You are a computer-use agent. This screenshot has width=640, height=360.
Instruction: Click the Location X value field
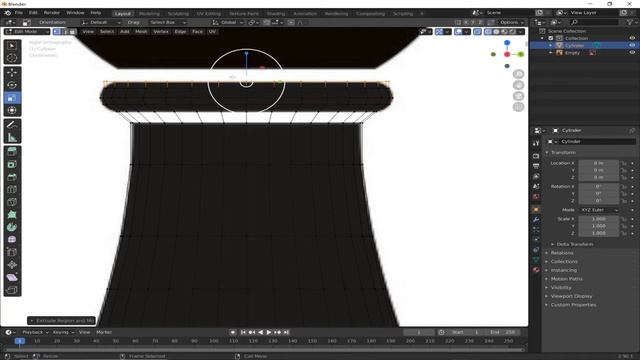click(599, 163)
